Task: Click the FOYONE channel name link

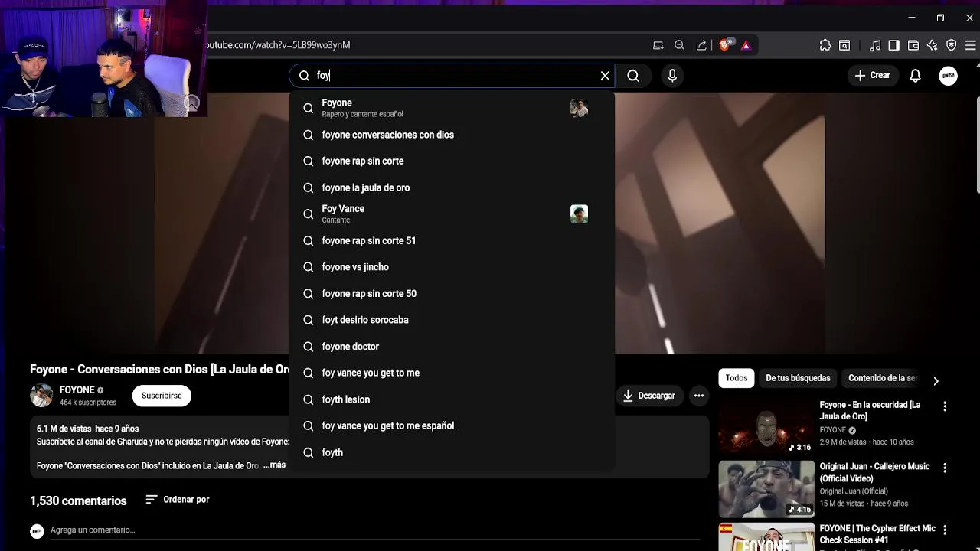Action: pos(77,390)
